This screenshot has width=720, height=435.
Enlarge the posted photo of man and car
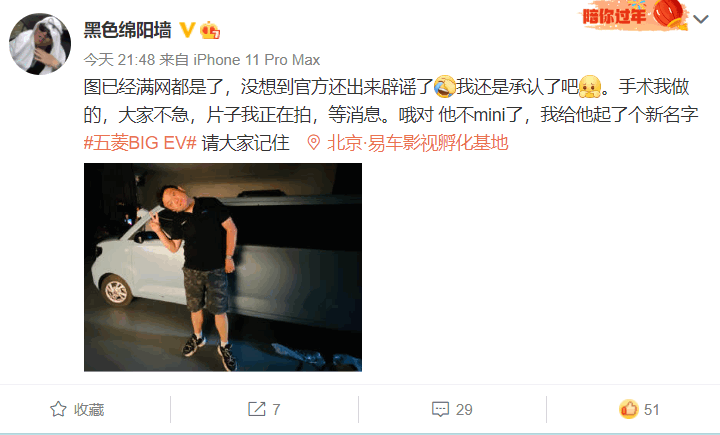click(223, 267)
